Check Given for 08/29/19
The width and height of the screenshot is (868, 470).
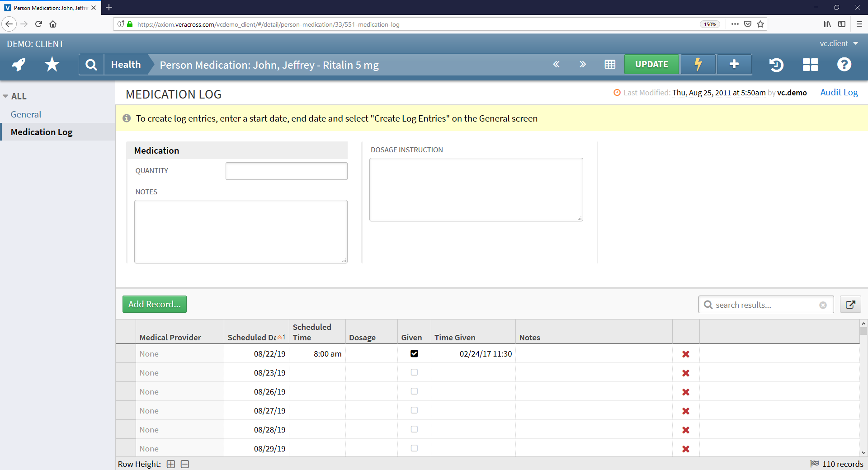pyautogui.click(x=414, y=448)
